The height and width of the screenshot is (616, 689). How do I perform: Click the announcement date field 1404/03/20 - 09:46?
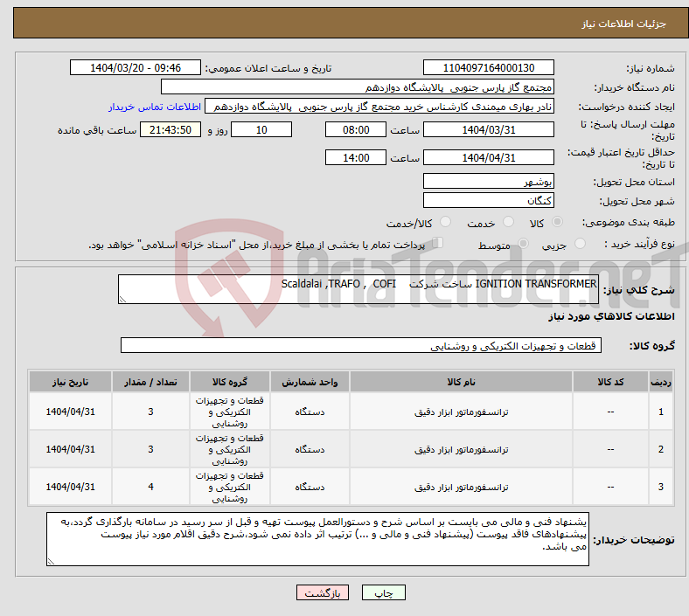point(136,68)
